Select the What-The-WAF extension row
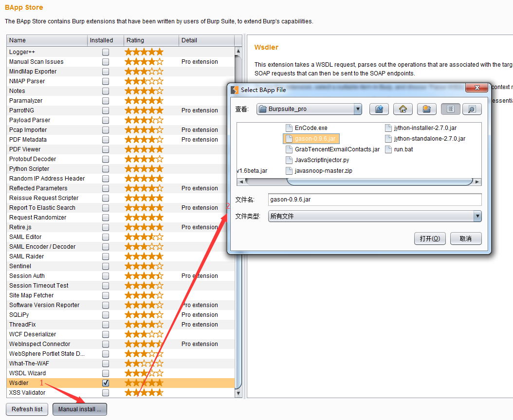This screenshot has width=513, height=420. point(120,364)
